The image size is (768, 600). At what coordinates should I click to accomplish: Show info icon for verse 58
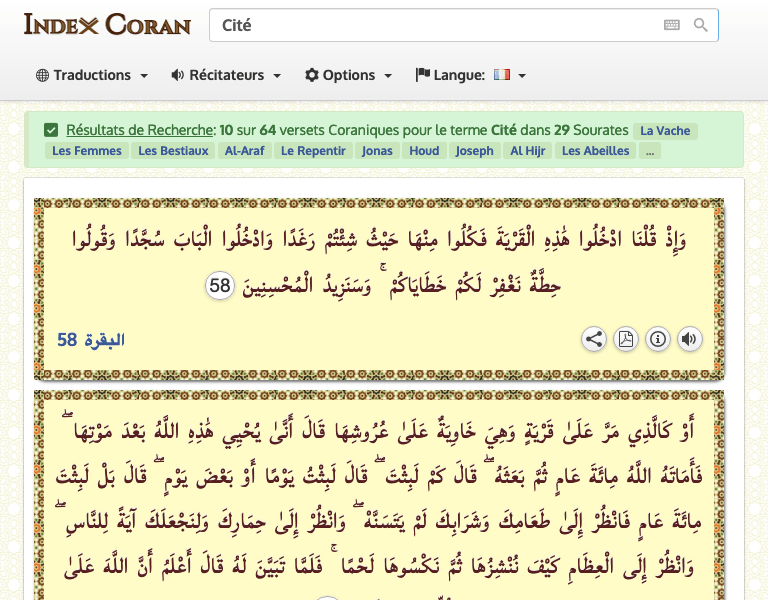tap(657, 339)
